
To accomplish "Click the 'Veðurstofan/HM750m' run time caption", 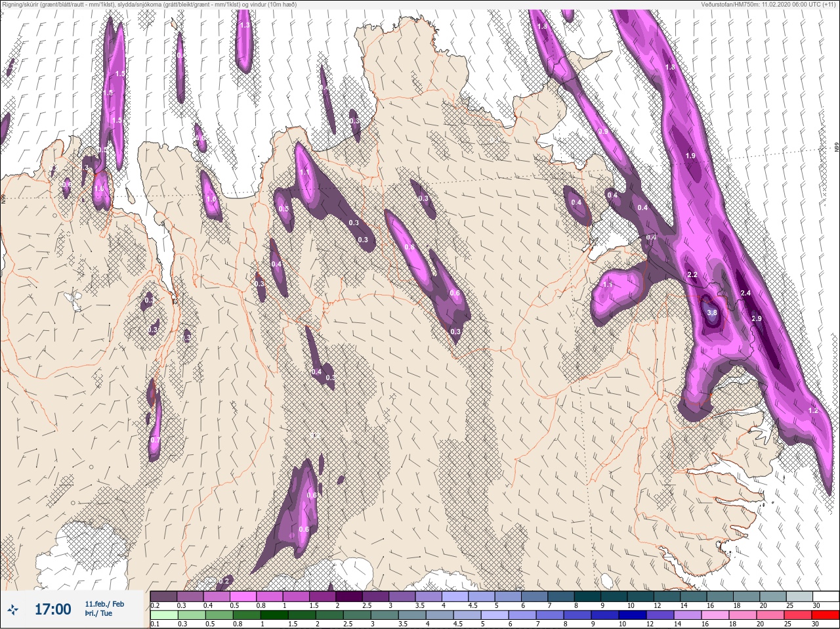I will (x=770, y=5).
